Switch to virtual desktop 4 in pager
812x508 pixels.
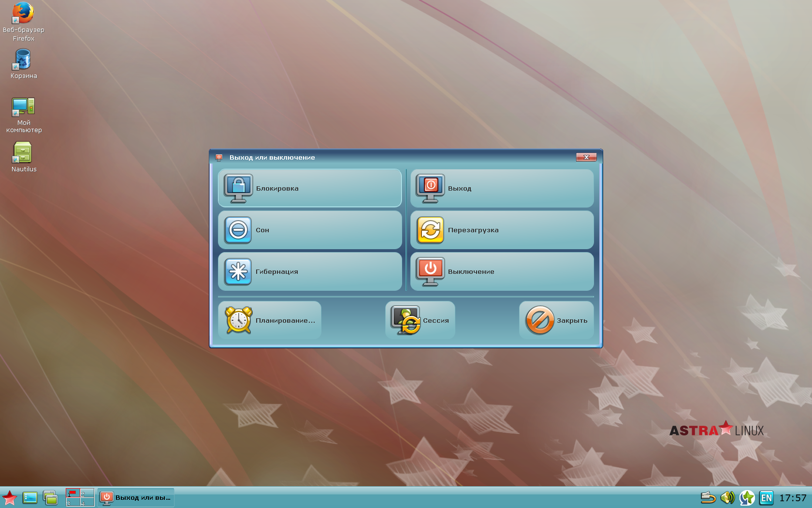[87, 502]
